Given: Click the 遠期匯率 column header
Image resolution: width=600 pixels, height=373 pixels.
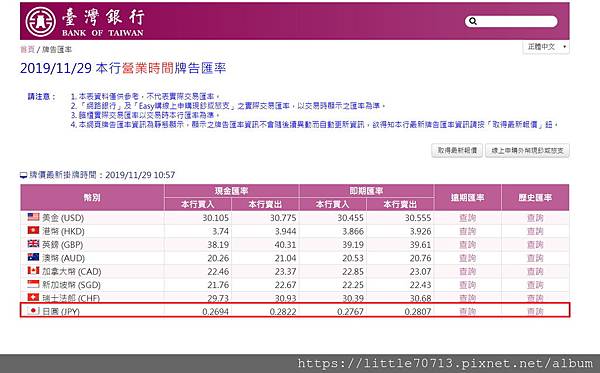Looking at the screenshot, I should (x=468, y=197).
